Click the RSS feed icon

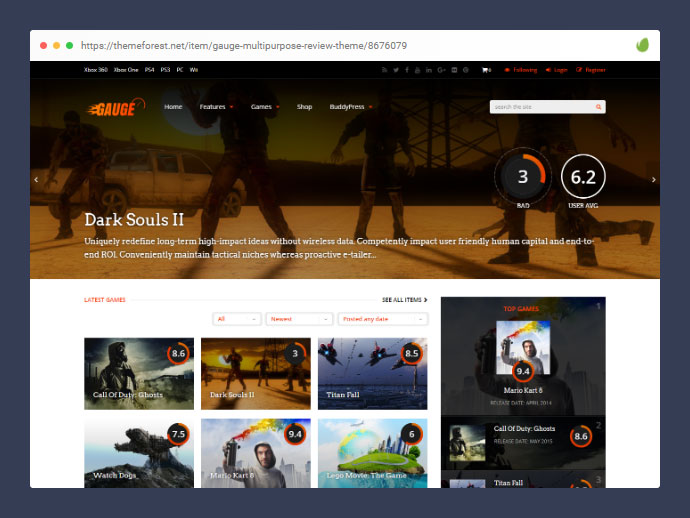click(x=384, y=70)
